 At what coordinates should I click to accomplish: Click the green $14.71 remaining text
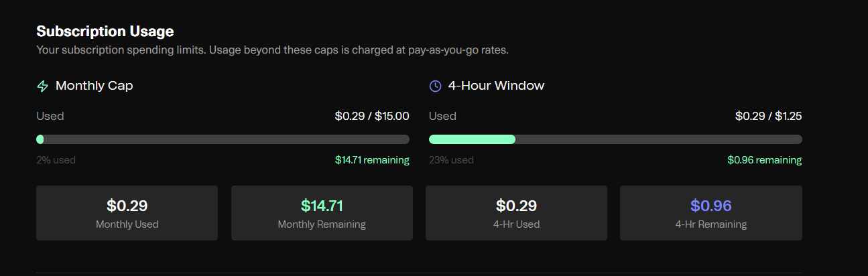pyautogui.click(x=372, y=160)
